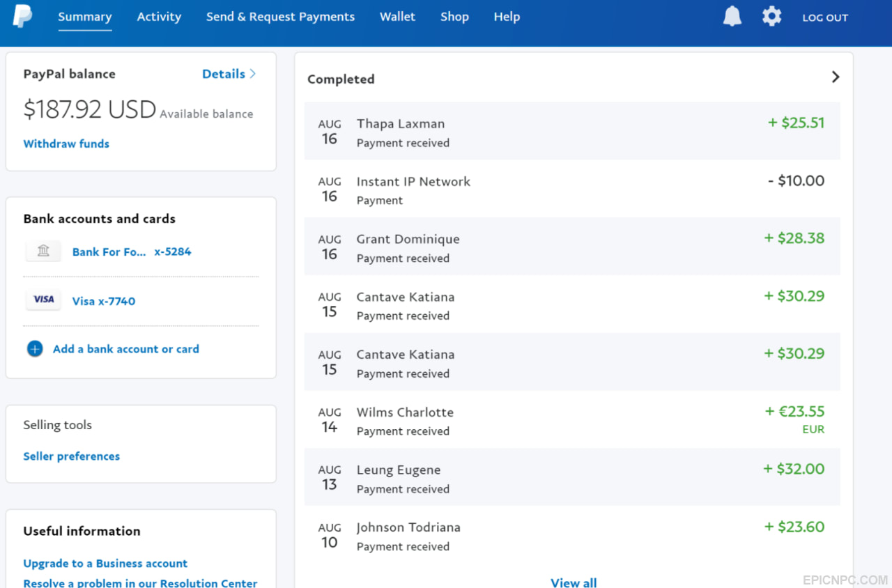This screenshot has width=892, height=588.
Task: Open Instant IP Network payment entry
Action: click(572, 189)
